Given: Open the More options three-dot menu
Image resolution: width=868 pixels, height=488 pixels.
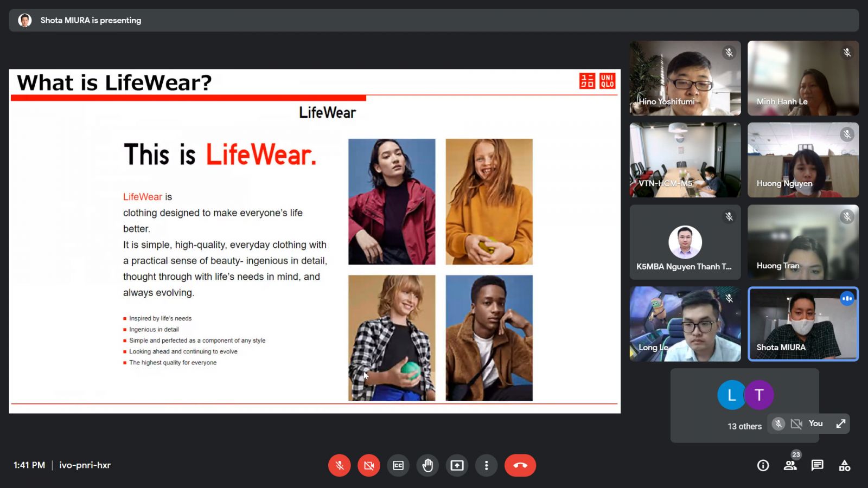Looking at the screenshot, I should pyautogui.click(x=486, y=465).
